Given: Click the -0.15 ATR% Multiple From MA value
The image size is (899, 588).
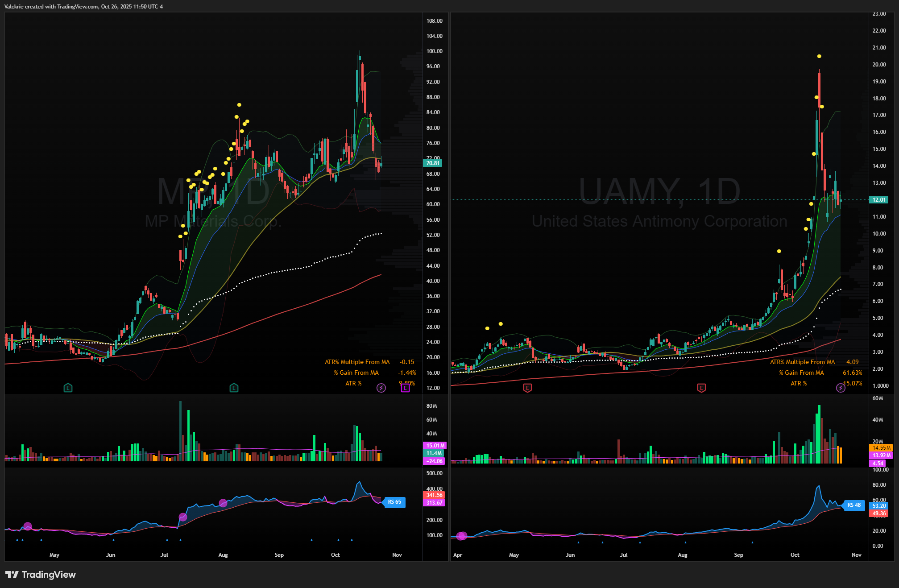Looking at the screenshot, I should [406, 362].
